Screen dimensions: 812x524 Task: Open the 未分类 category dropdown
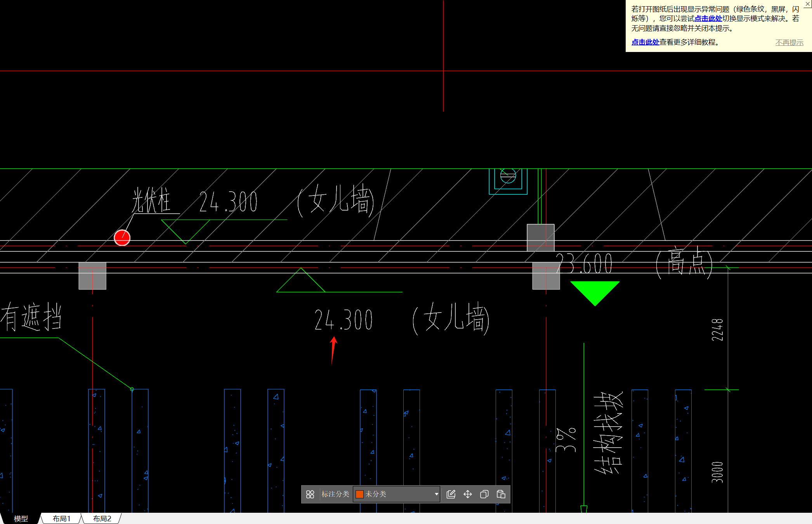(x=396, y=494)
